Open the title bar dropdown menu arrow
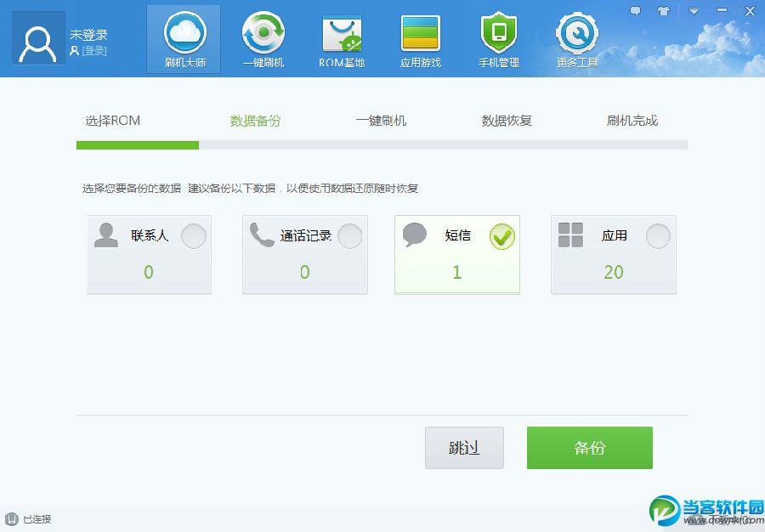Viewport: 765px width, 532px height. (x=694, y=11)
